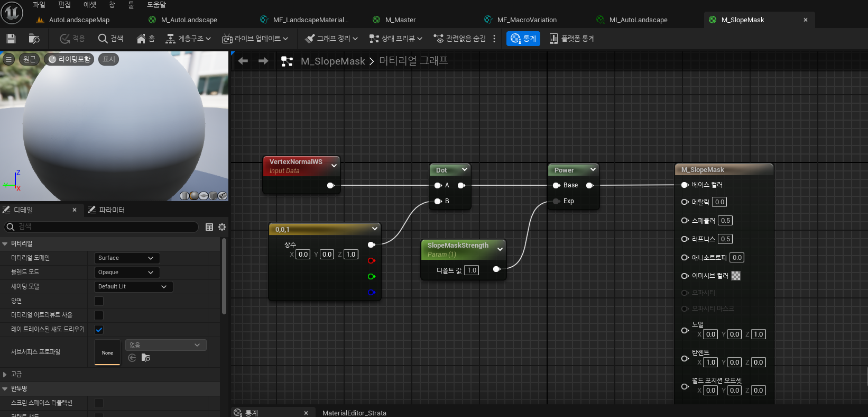Click Platform Stats (플랫폼 통계) button
The width and height of the screenshot is (868, 417).
tap(572, 39)
